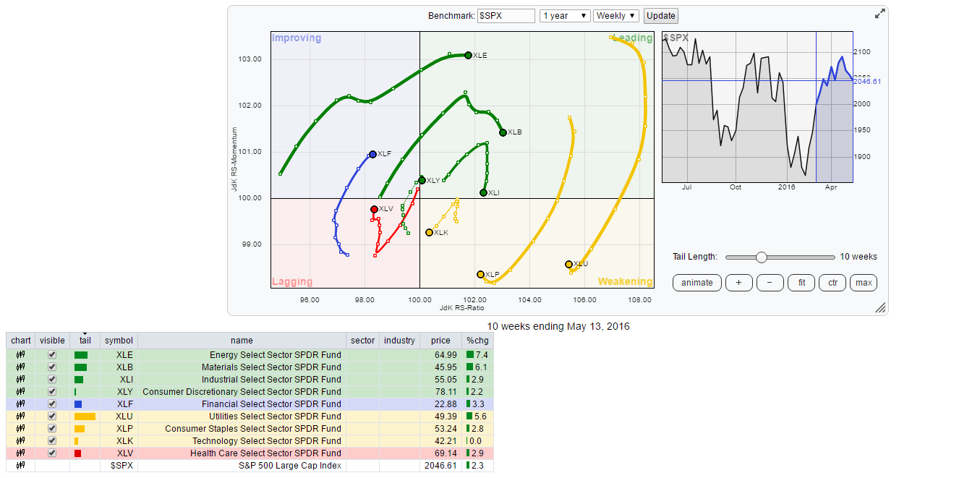
Task: Click the green tail swatch for XLE
Action: (x=81, y=355)
